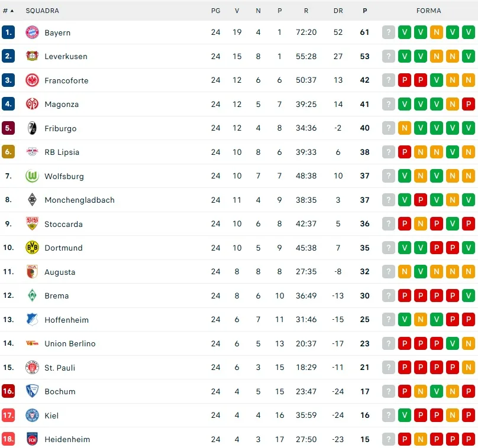The width and height of the screenshot is (478, 448).
Task: Click the Monchengladbach club crest
Action: pyautogui.click(x=32, y=200)
